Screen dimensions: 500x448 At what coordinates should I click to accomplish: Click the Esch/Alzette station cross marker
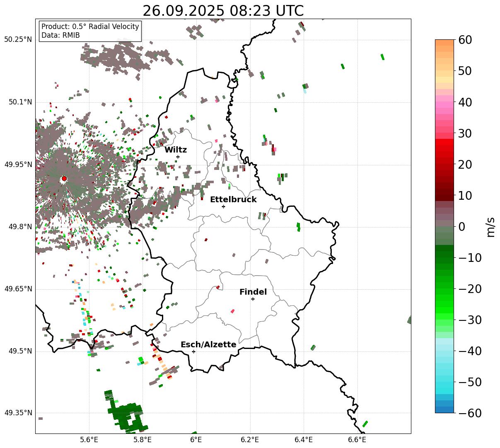tap(193, 351)
